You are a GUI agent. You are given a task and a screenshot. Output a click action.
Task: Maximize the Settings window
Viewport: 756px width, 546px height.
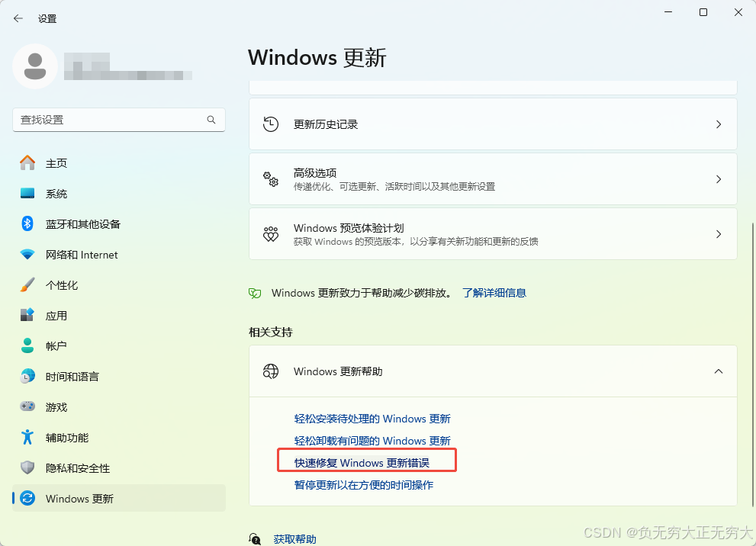703,12
